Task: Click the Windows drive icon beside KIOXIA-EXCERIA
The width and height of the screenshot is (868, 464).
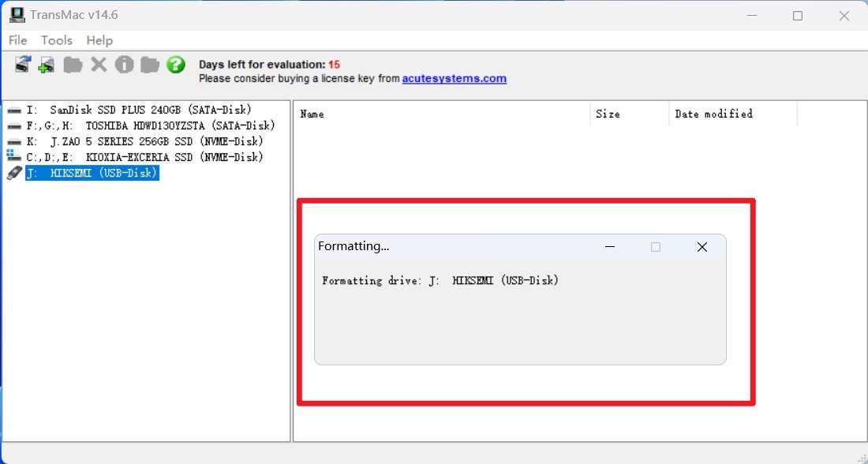Action: pos(14,157)
